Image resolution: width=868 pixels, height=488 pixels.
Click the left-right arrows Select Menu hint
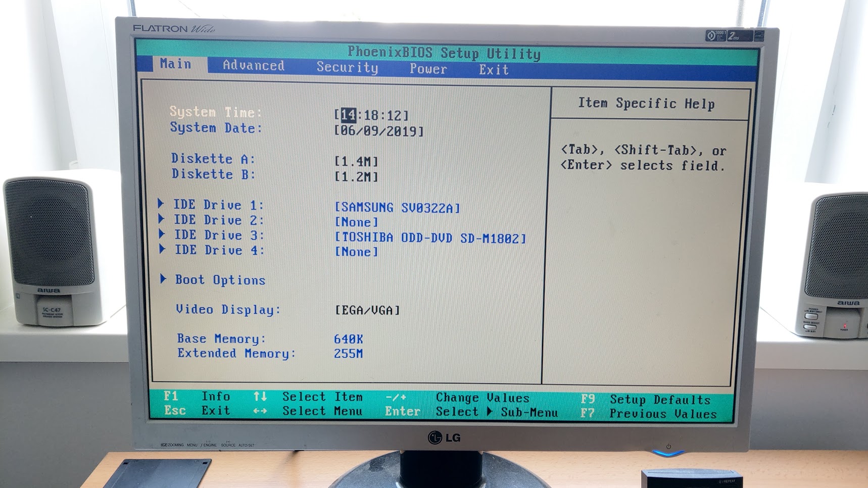(308, 411)
